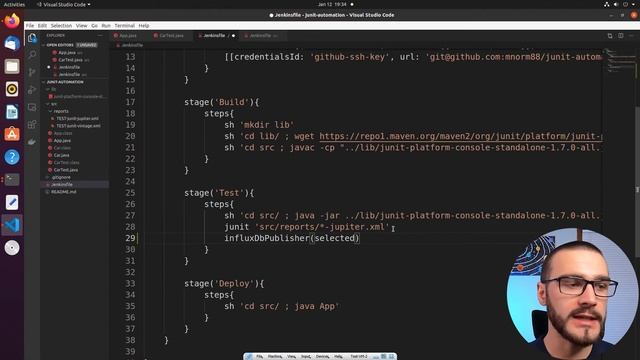This screenshot has width=640, height=360.
Task: Open LibreOffice Writer from the dock
Action: (x=12, y=112)
